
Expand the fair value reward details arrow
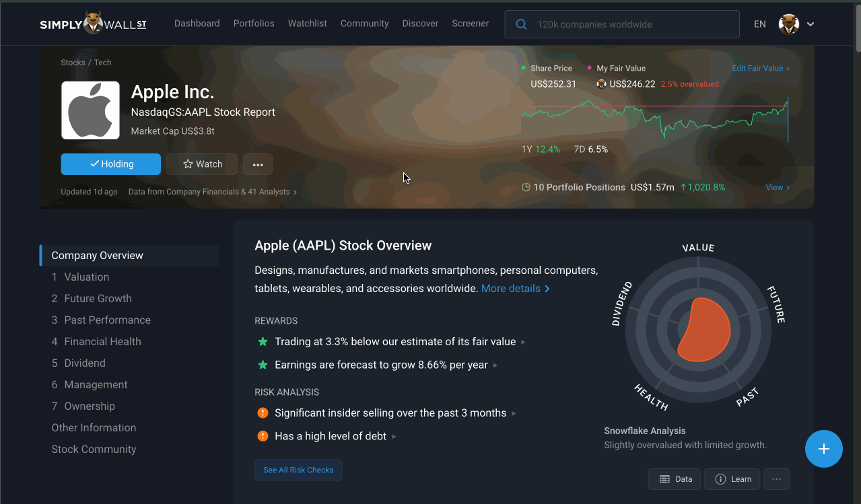[x=523, y=342]
